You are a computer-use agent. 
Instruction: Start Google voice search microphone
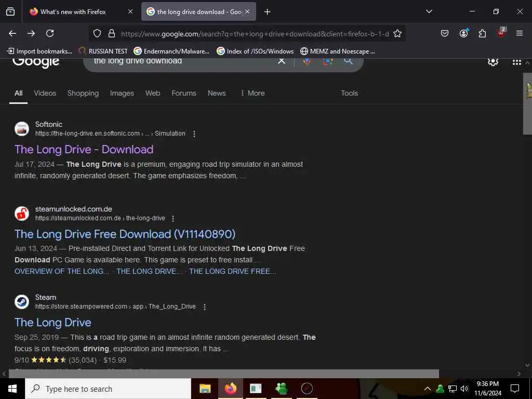307,61
